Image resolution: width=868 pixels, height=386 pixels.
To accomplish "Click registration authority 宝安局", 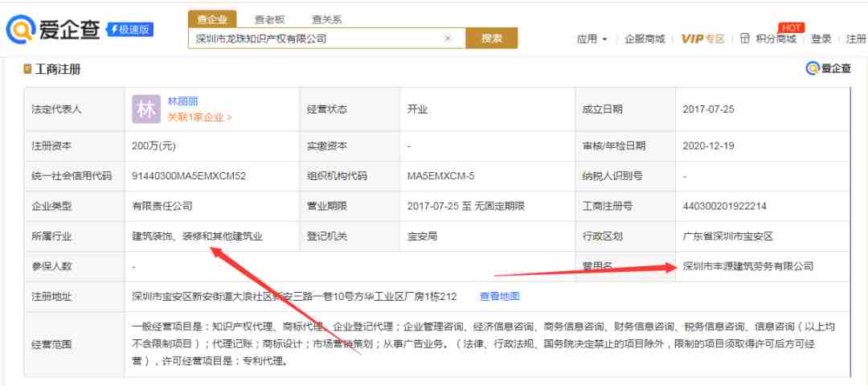I will [423, 236].
